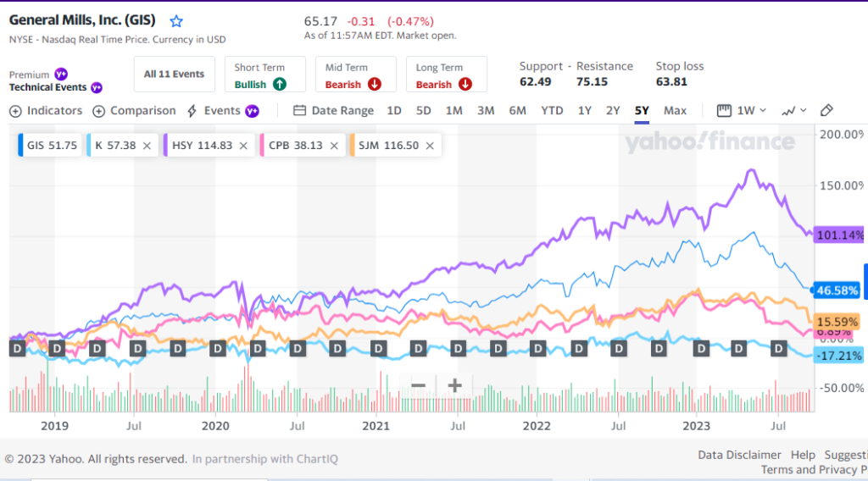This screenshot has width=868, height=481.
Task: Click the 101.14% purple axis label
Action: coord(839,235)
